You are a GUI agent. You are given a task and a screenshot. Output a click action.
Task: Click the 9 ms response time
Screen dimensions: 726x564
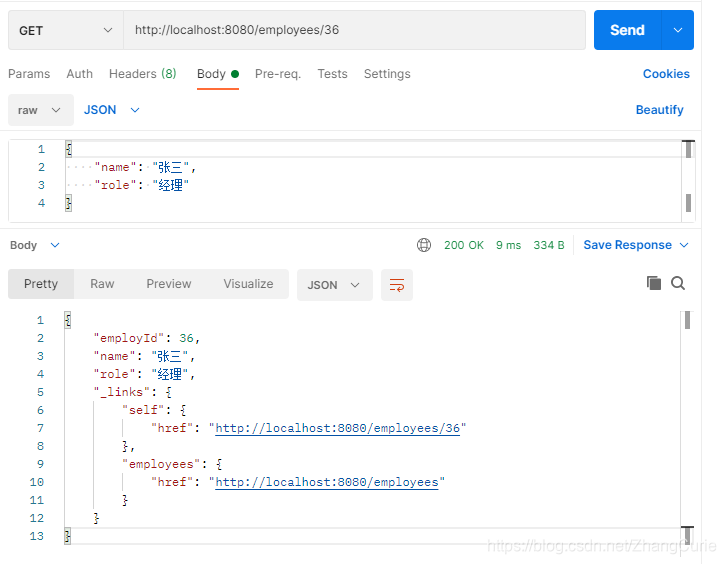pyautogui.click(x=508, y=245)
